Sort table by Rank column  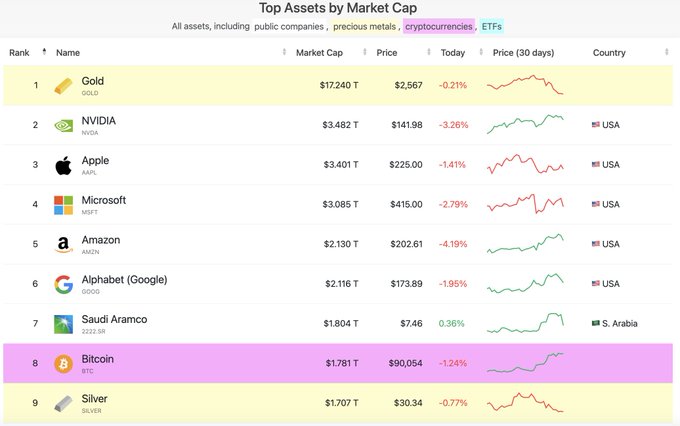coord(22,51)
